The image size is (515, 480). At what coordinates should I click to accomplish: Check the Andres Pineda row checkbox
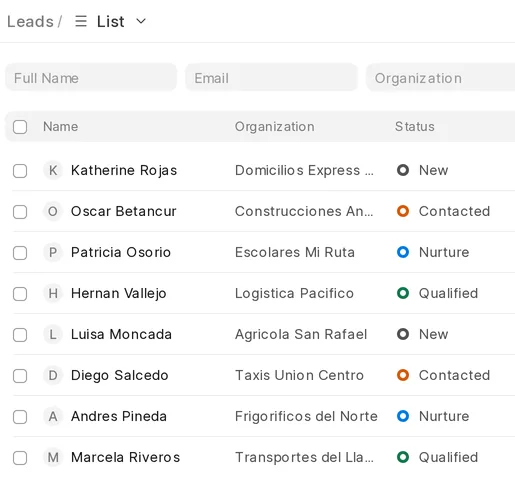click(x=20, y=417)
